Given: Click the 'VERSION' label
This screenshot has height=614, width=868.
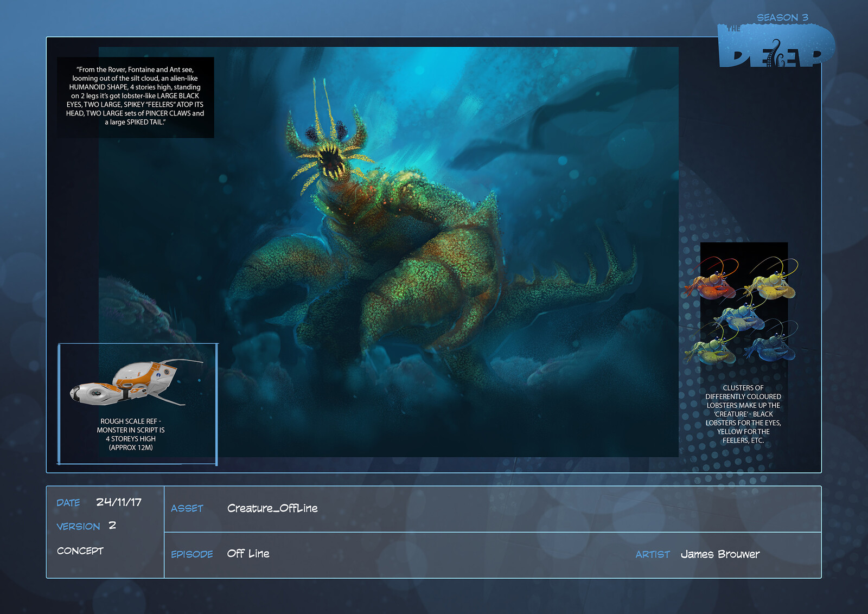Looking at the screenshot, I should point(78,527).
